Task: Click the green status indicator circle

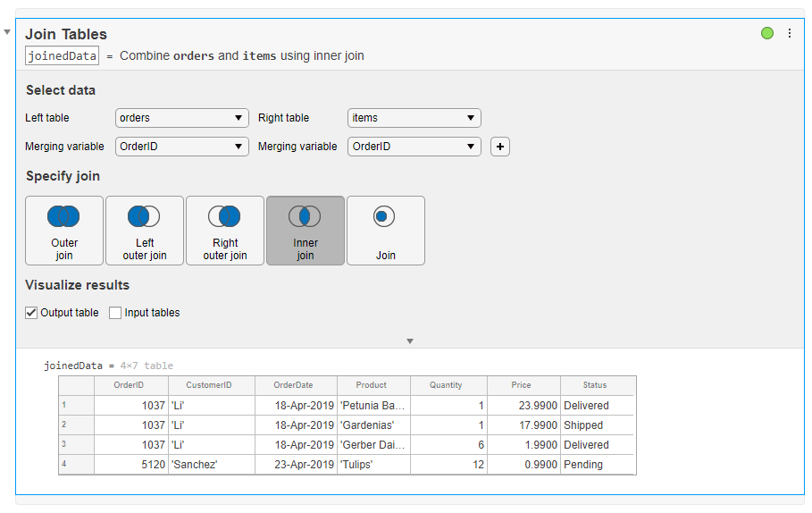Action: [767, 33]
